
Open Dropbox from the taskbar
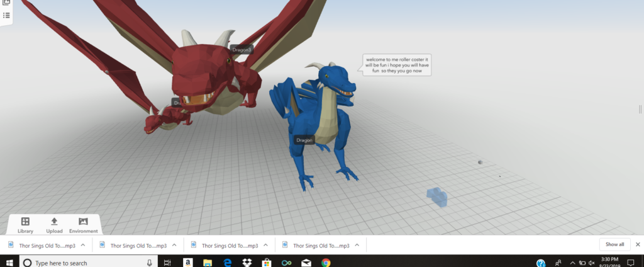(x=247, y=263)
